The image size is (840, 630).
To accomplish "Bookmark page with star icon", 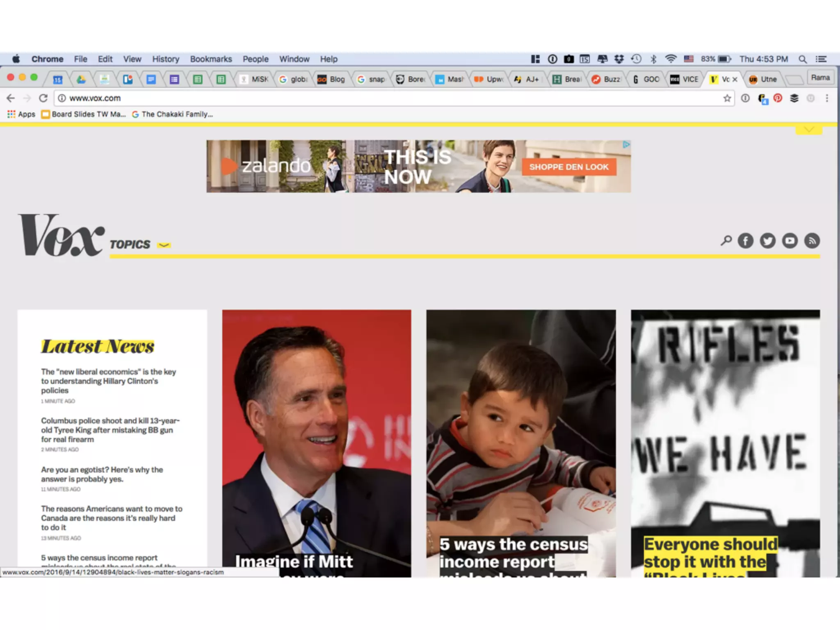I will tap(727, 98).
